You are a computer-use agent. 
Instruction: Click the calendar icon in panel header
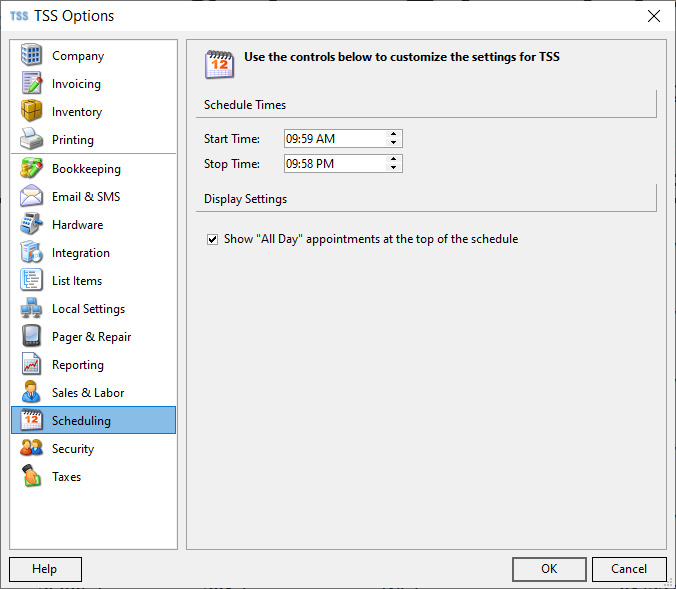pyautogui.click(x=219, y=65)
